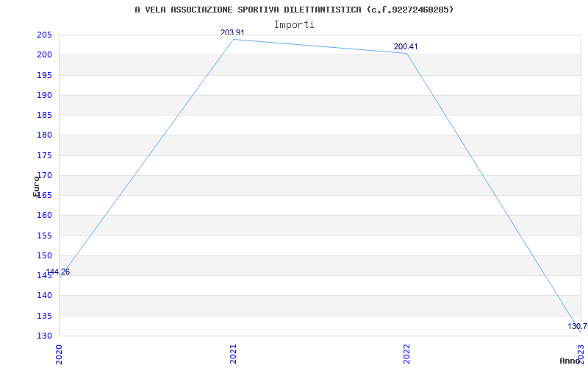Click the 2022 x-axis year label
The image size is (588, 368).
click(x=407, y=355)
